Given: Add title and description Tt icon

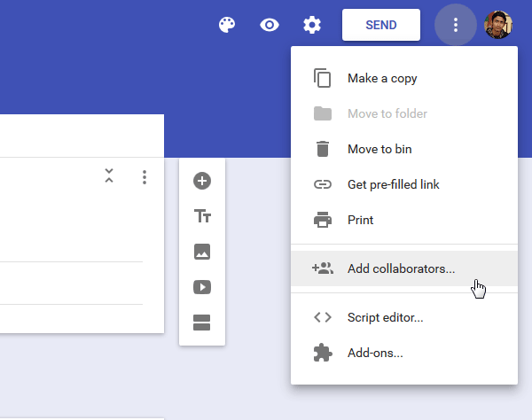Looking at the screenshot, I should tap(202, 216).
